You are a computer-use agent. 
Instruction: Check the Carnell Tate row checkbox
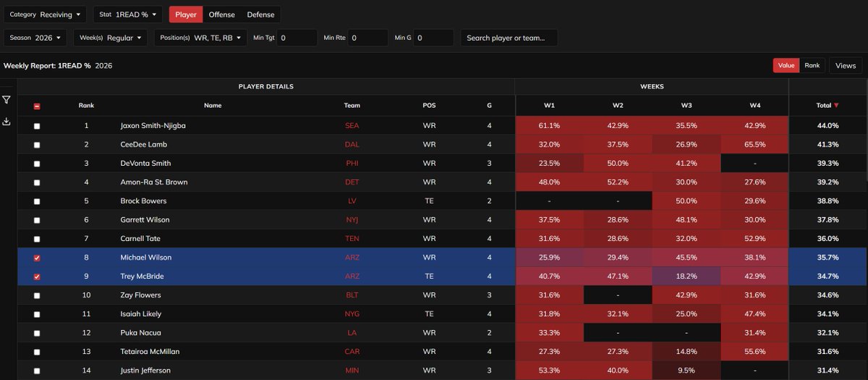click(x=37, y=239)
